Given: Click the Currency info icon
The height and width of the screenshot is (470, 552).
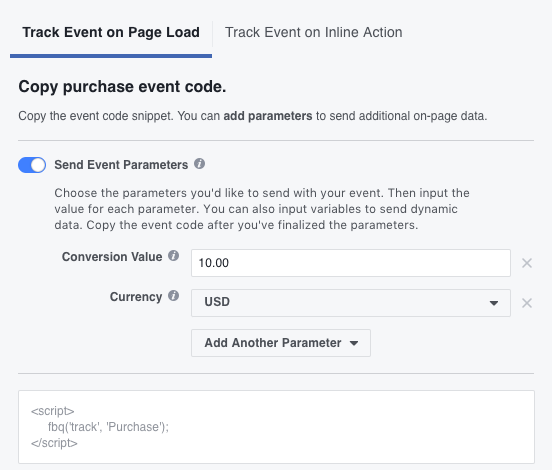Looking at the screenshot, I should click(x=173, y=296).
